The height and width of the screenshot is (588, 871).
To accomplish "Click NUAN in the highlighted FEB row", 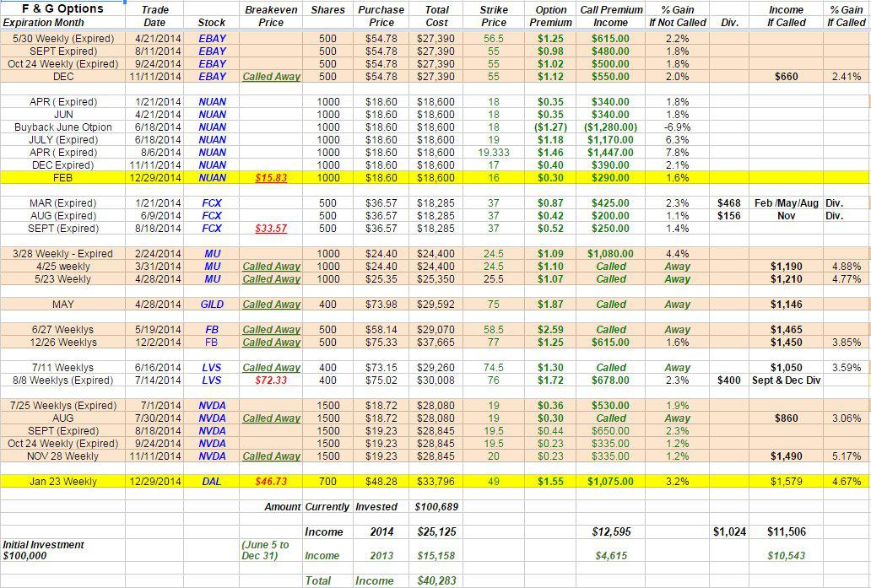I will [x=212, y=178].
